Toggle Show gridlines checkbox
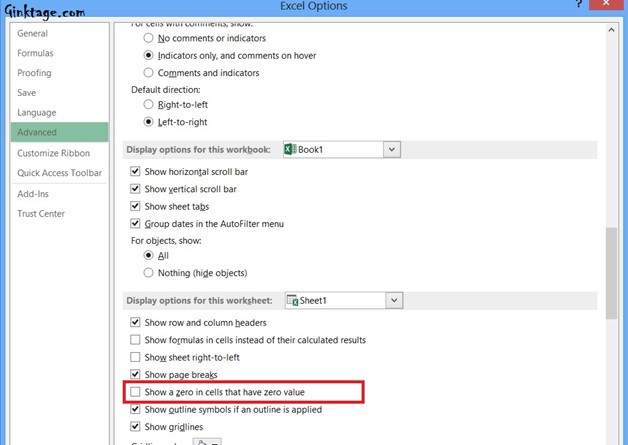The width and height of the screenshot is (628, 445). coord(135,427)
